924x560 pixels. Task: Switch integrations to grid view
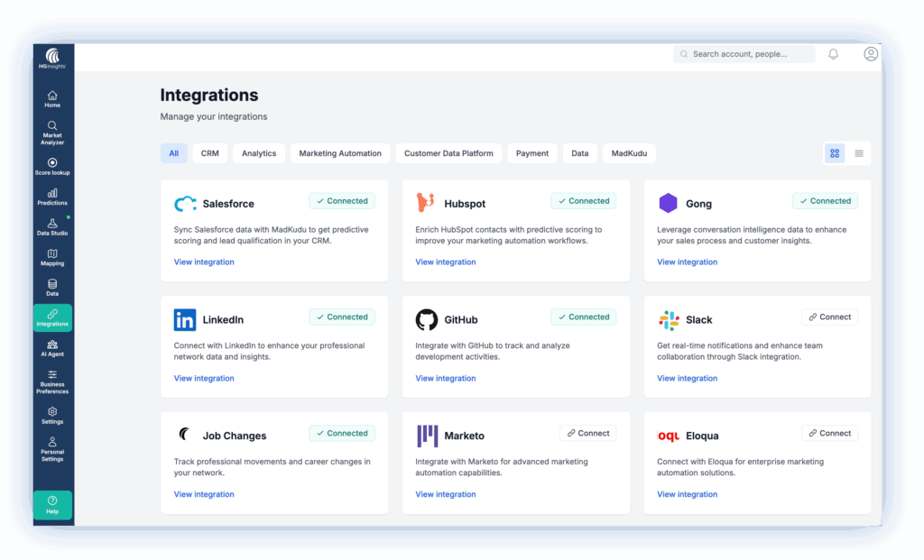pyautogui.click(x=834, y=153)
